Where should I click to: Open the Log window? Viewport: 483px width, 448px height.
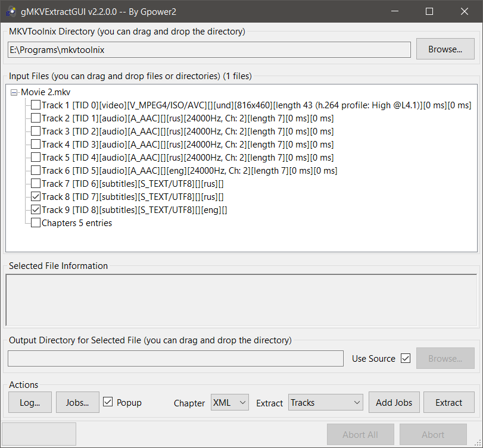pyautogui.click(x=30, y=403)
